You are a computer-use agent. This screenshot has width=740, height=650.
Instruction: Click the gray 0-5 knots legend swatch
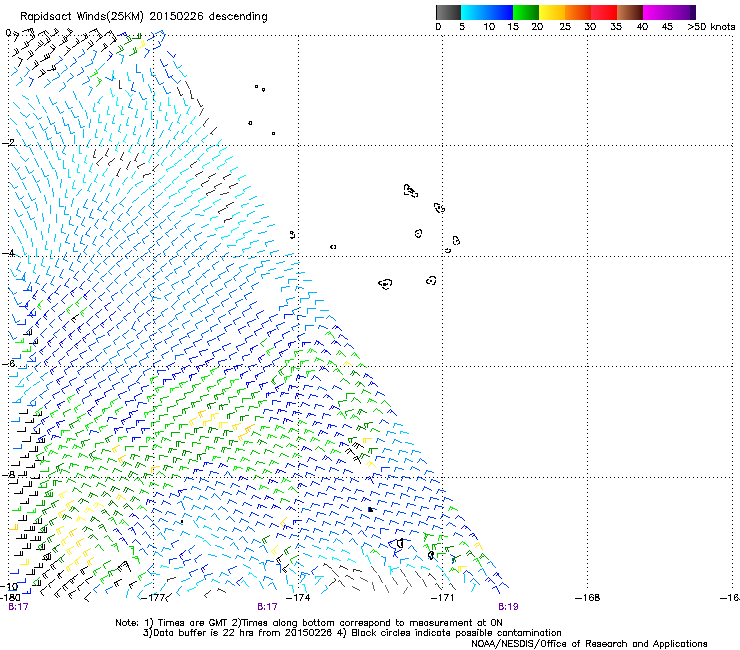pos(448,12)
